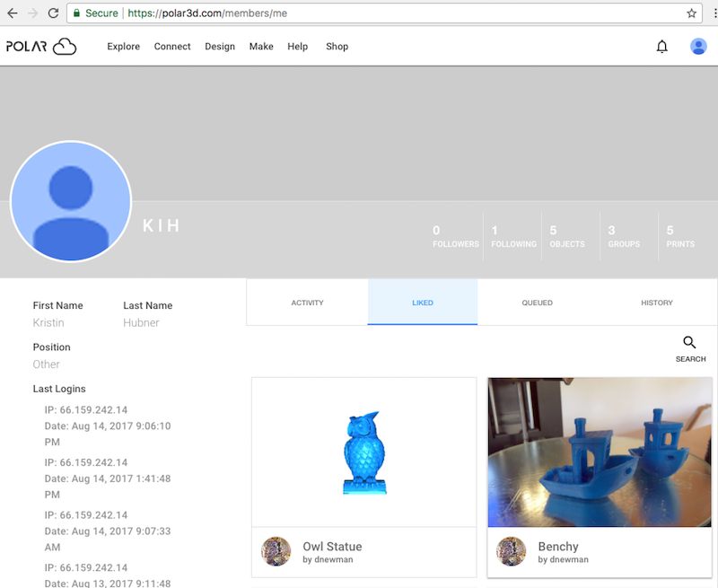Screen dimensions: 718x588
Task: Click login date Aug 13, 2017 9:11:48
Action: pyautogui.click(x=108, y=583)
